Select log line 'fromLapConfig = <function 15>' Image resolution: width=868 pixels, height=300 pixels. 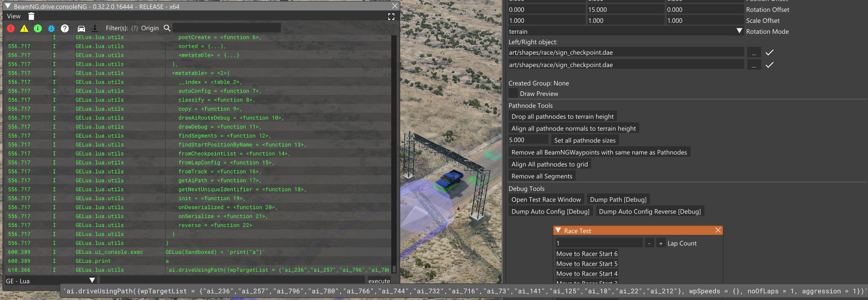click(226, 162)
